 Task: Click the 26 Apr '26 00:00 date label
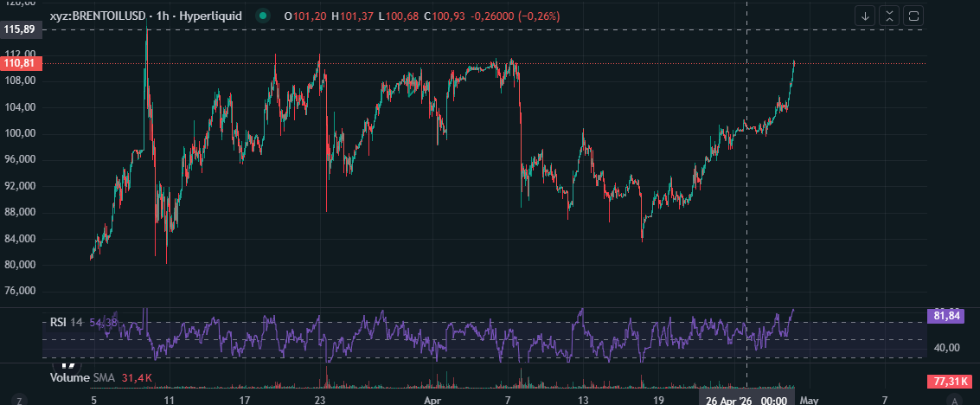click(746, 400)
